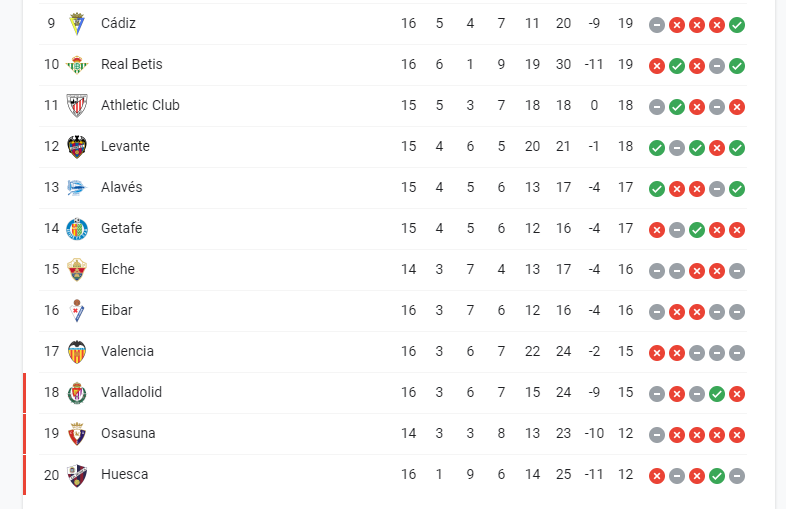Click Cádiz's most recent win icon
Image resolution: width=786 pixels, height=509 pixels.
[x=737, y=25]
